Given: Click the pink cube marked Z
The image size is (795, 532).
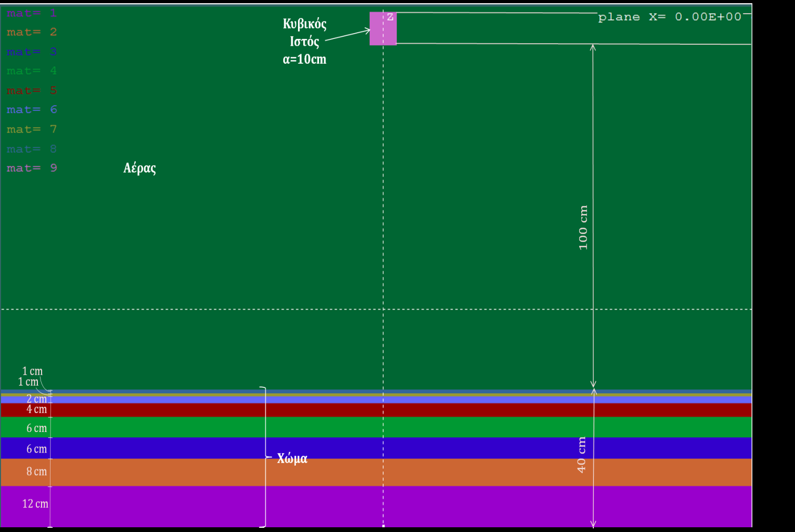Looking at the screenshot, I should pos(383,28).
